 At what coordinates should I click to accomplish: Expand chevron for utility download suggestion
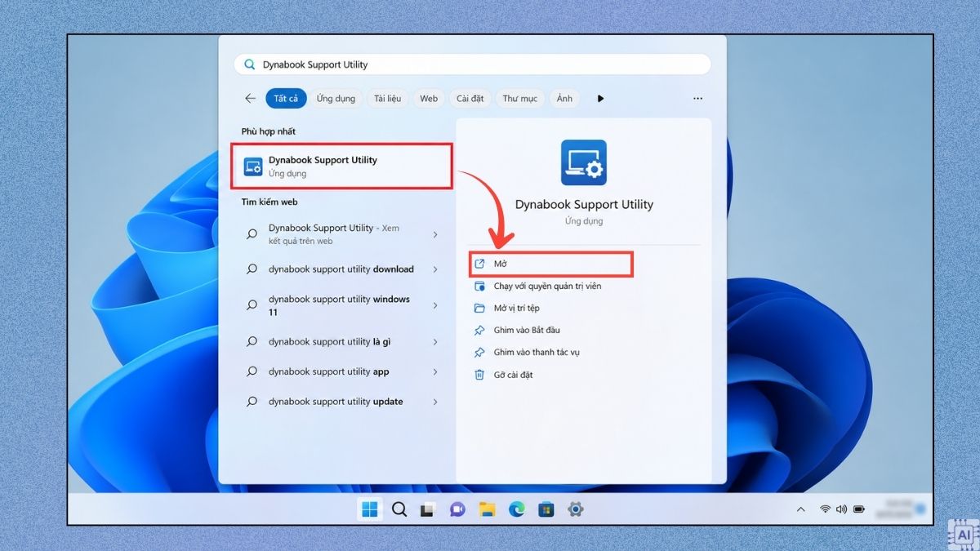(x=435, y=269)
